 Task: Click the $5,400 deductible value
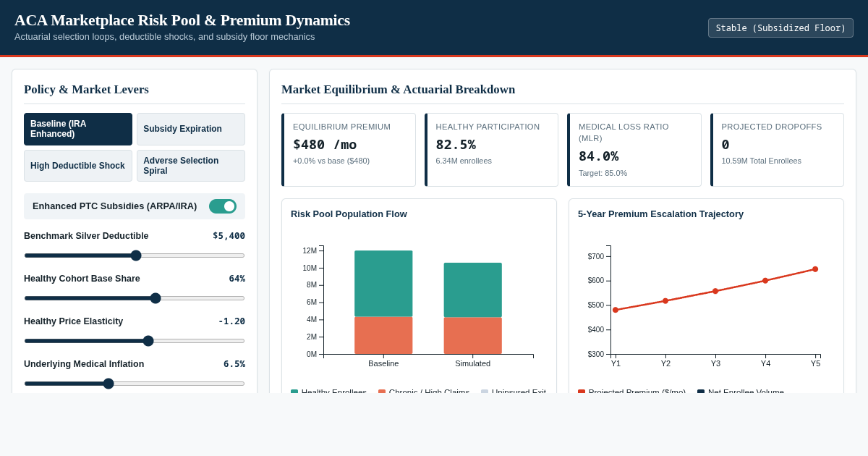click(x=229, y=236)
